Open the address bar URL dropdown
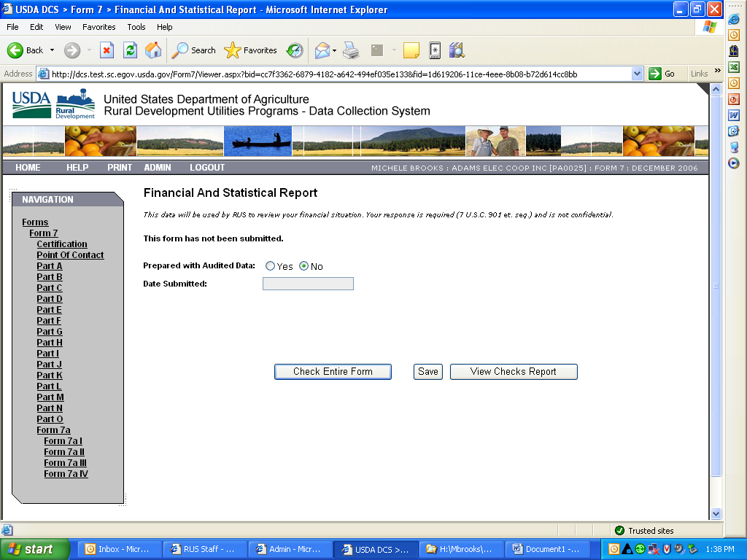The width and height of the screenshot is (747, 560). click(637, 74)
